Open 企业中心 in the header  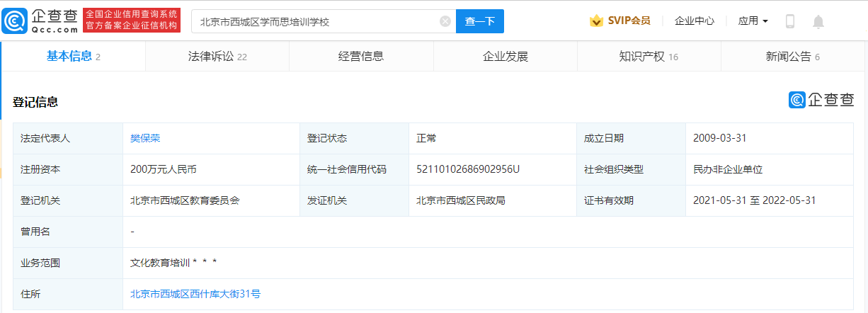coord(695,21)
